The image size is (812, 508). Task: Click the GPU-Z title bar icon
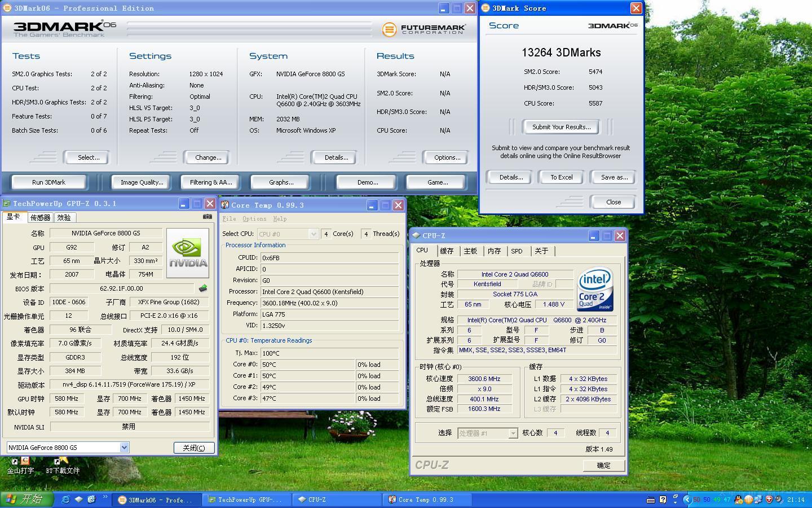coord(7,204)
